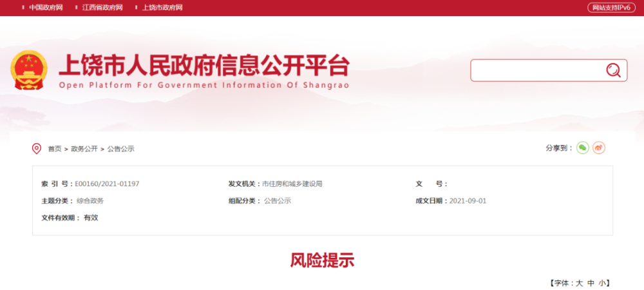The height and width of the screenshot is (290, 644).
Task: Open the 中国政府网 link
Action: (46, 8)
